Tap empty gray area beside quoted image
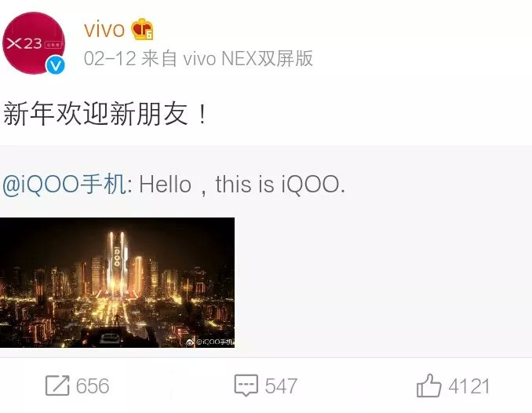Viewport: 532px width, 413px height. pyautogui.click(x=383, y=283)
